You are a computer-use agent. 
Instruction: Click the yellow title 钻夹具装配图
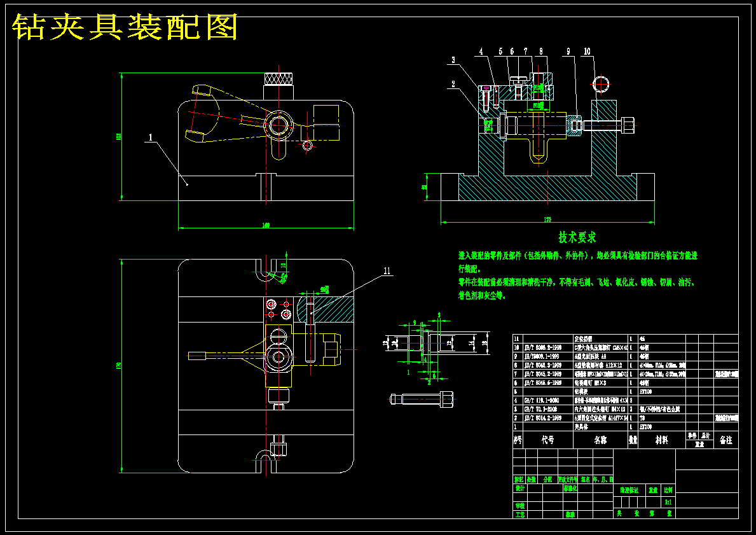125,27
